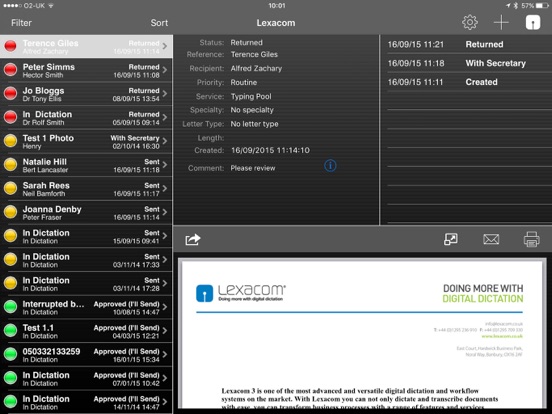Tap the battery indicator in status bar
This screenshot has width=552, height=414.
tap(542, 6)
